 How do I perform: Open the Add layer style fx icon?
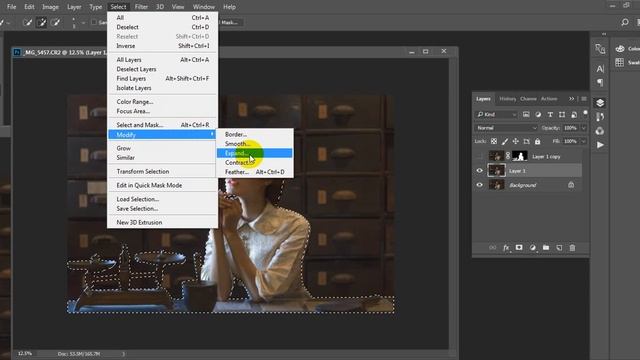click(506, 248)
